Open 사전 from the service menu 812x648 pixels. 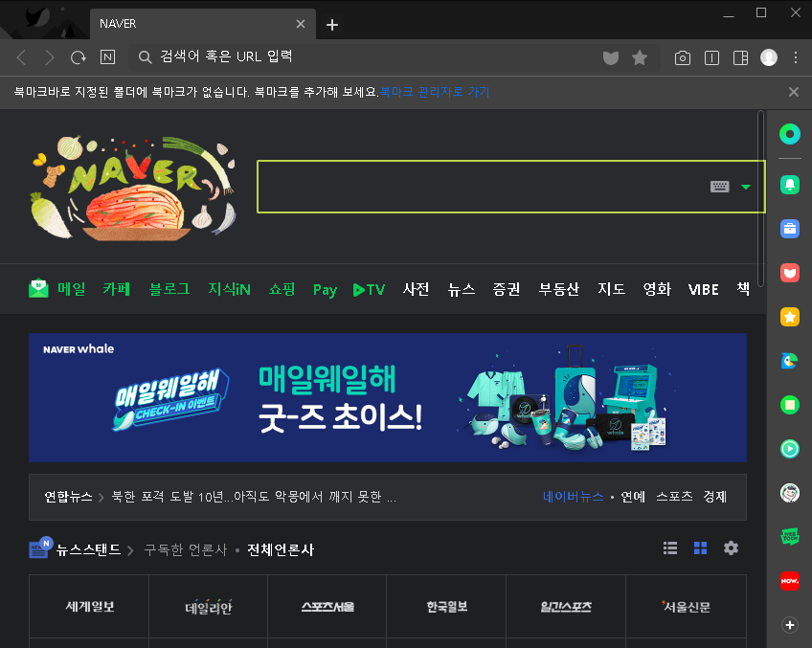click(x=416, y=289)
